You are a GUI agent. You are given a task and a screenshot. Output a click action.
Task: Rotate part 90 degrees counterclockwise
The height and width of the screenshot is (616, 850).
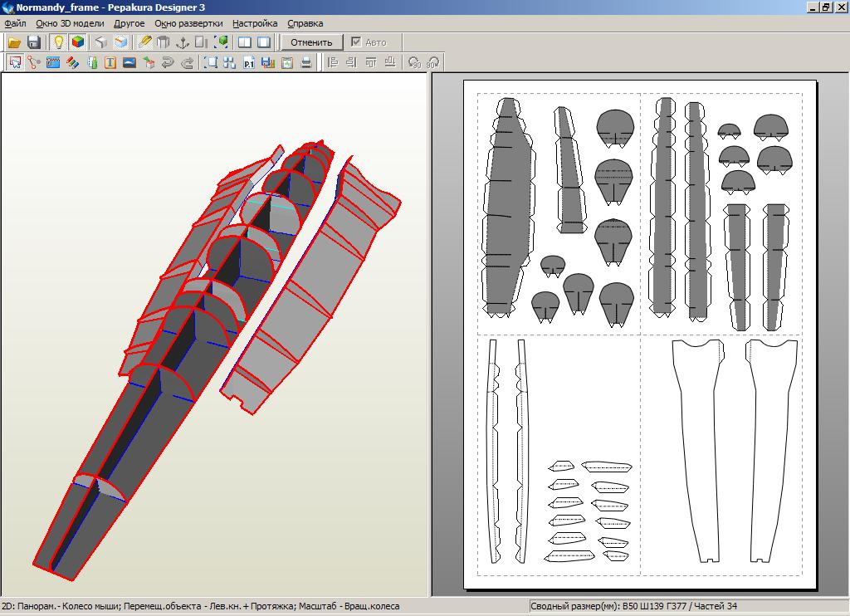(414, 62)
